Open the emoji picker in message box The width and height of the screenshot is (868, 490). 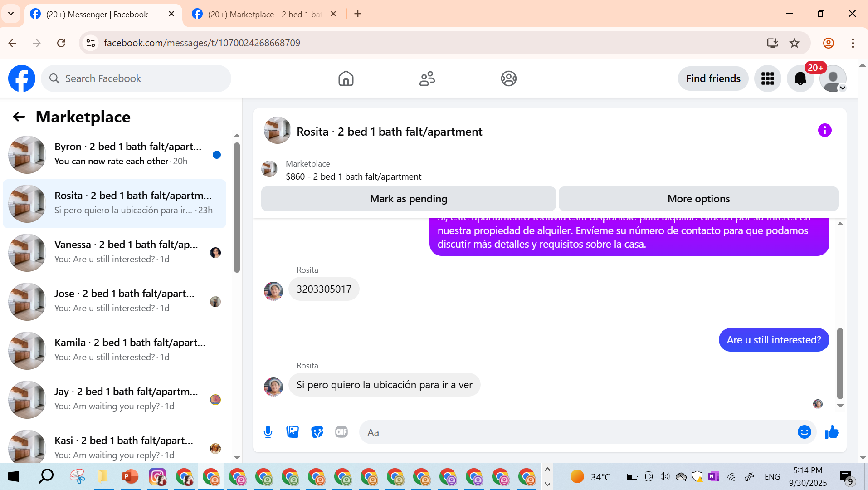[805, 432]
